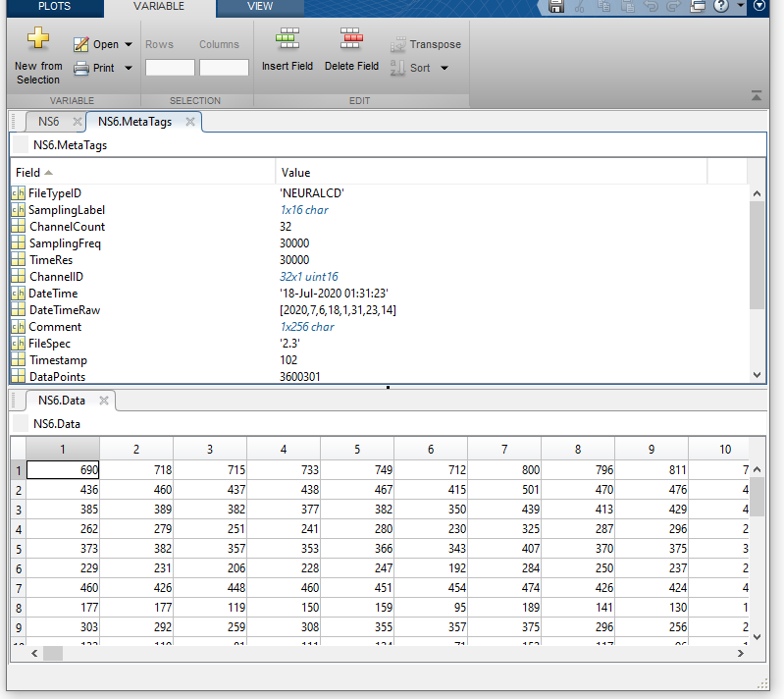Viewport: 784px width, 699px height.
Task: Switch to the VIEW ribbon tab
Action: (260, 7)
